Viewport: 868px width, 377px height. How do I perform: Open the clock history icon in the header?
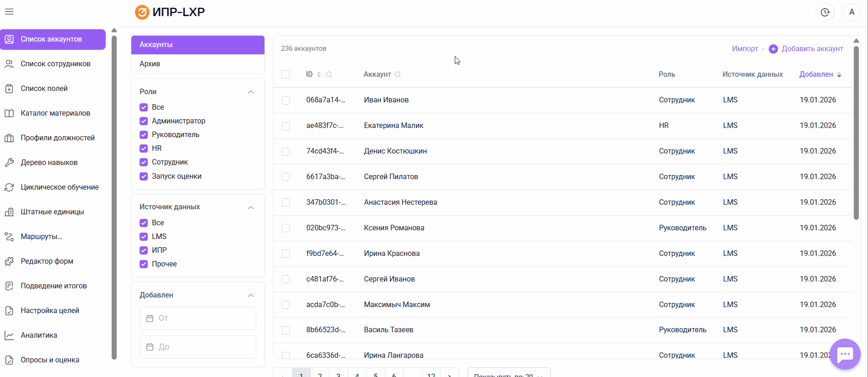coord(825,12)
